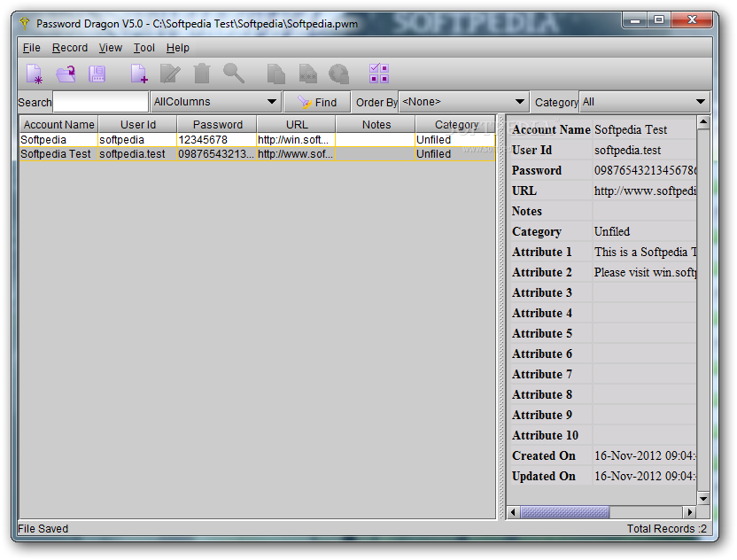737x560 pixels.
Task: Minimize the Password Dragon window
Action: point(635,20)
